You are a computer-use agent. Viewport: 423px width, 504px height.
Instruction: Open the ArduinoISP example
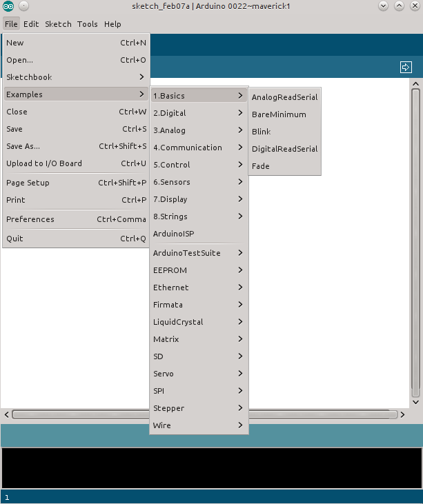coord(199,234)
